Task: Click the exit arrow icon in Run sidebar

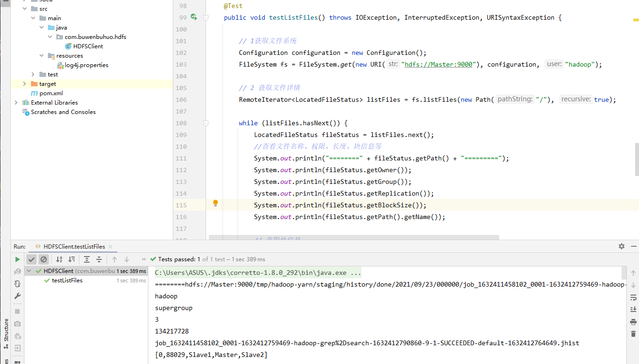Action: tap(17, 348)
